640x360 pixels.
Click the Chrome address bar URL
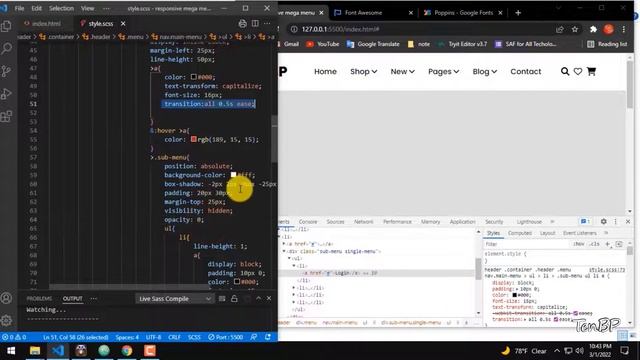point(341,29)
